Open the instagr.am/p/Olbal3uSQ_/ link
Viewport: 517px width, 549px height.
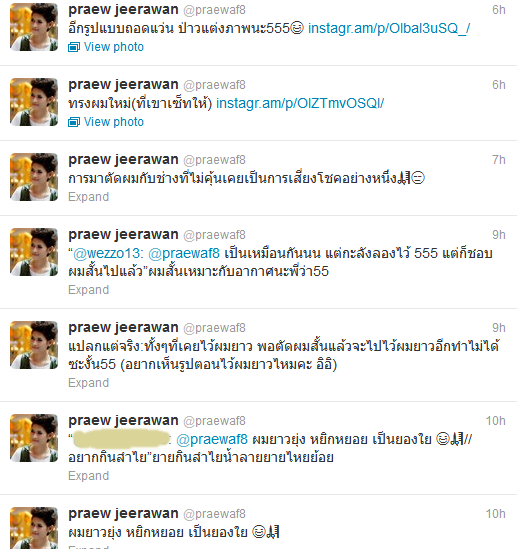(389, 28)
